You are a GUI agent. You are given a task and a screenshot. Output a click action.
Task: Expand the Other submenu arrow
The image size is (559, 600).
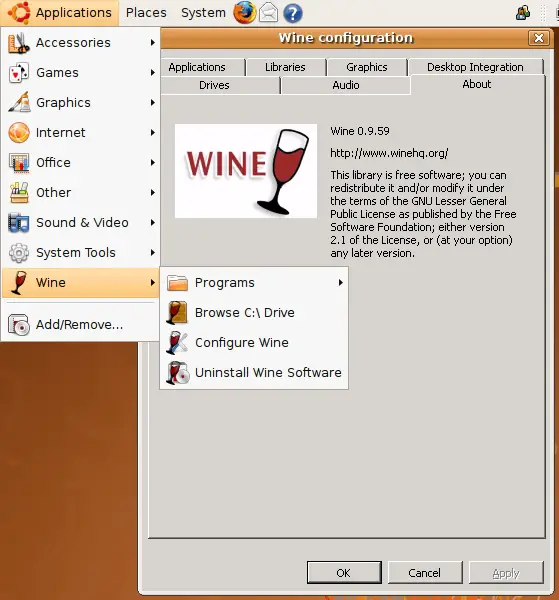(x=153, y=192)
